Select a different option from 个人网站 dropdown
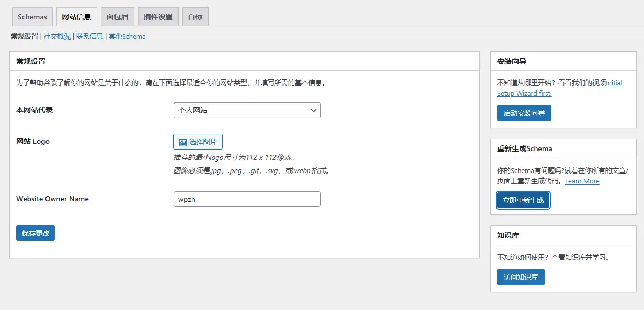Screen dimensions: 644x310 pyautogui.click(x=247, y=110)
